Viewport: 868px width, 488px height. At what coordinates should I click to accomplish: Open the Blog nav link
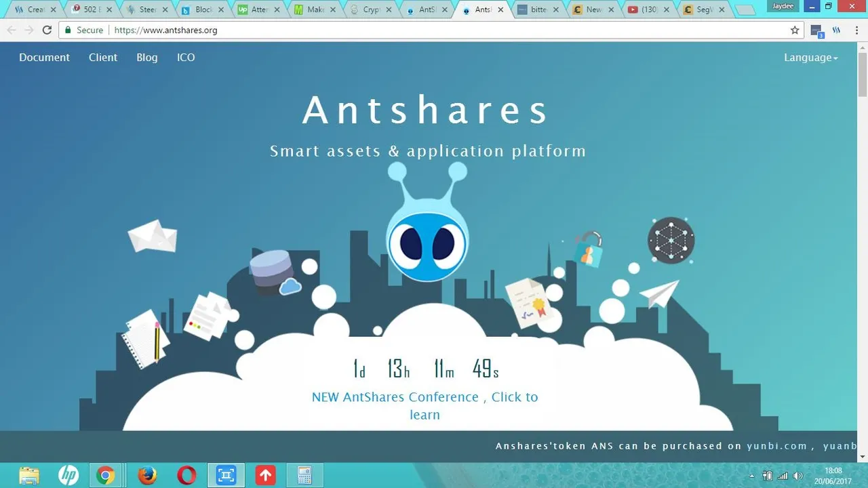pos(147,58)
